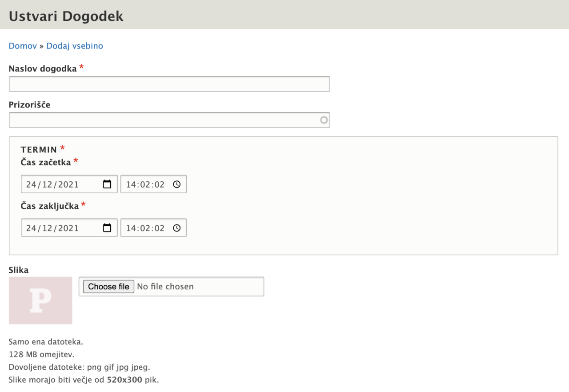
Task: Select the minutes in Čas zaključka time
Action: (x=145, y=228)
